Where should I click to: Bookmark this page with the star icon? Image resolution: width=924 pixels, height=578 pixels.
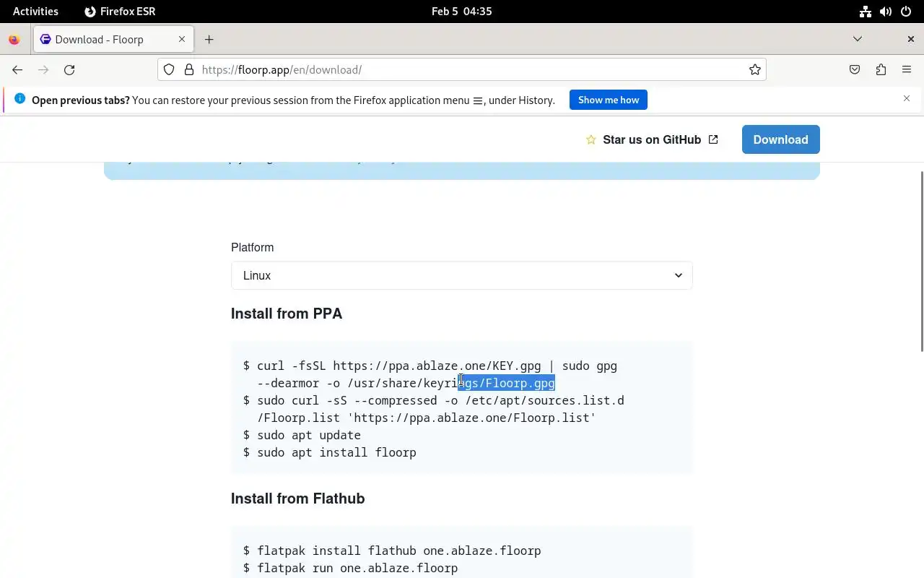754,69
